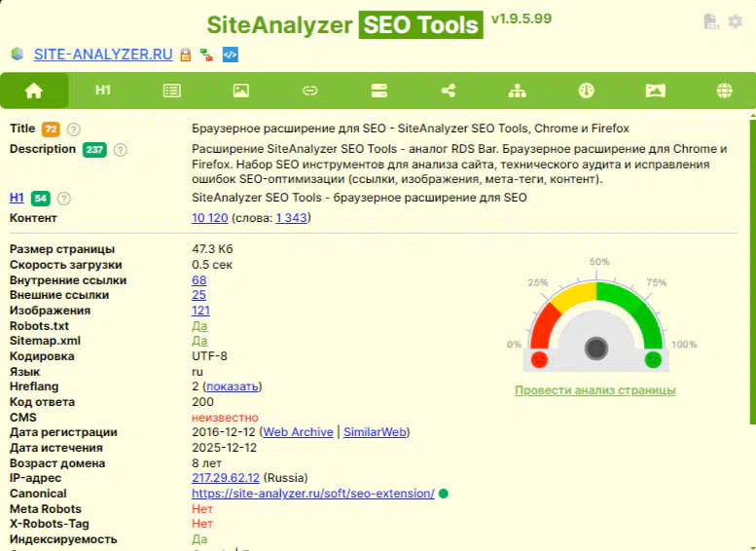This screenshot has width=756, height=551.
Task: Open the links tab chain icon
Action: pos(309,91)
